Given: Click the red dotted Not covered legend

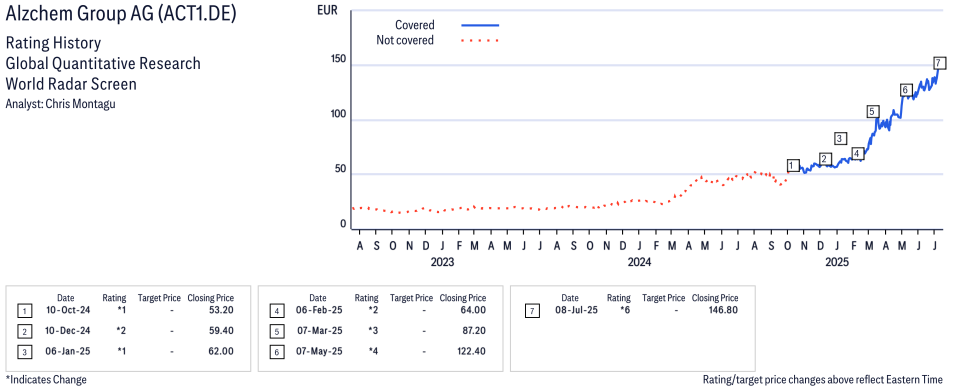Looking at the screenshot, I should coord(480,41).
